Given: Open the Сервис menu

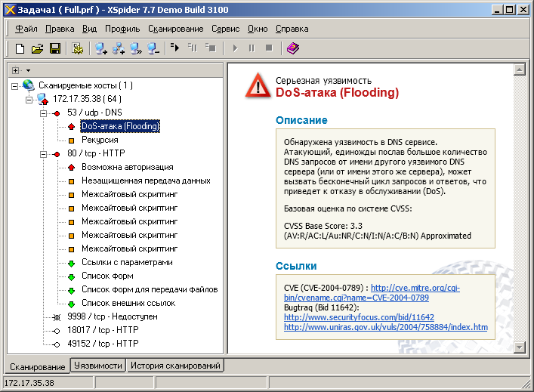Looking at the screenshot, I should click(x=225, y=29).
